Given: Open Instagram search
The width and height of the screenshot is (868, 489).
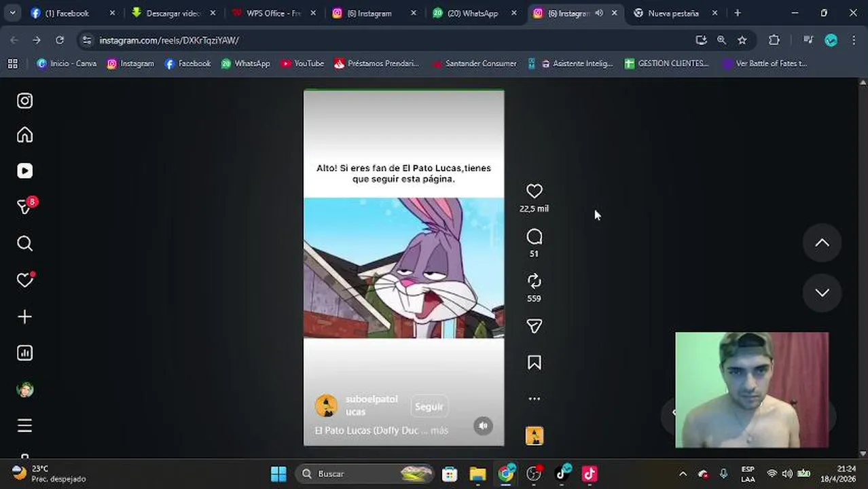Looking at the screenshot, I should point(24,243).
